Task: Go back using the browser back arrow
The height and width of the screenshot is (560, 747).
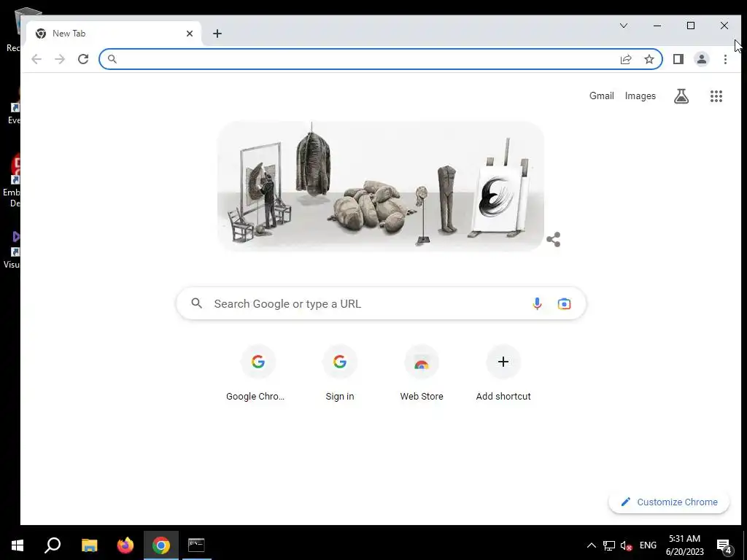Action: pos(36,59)
